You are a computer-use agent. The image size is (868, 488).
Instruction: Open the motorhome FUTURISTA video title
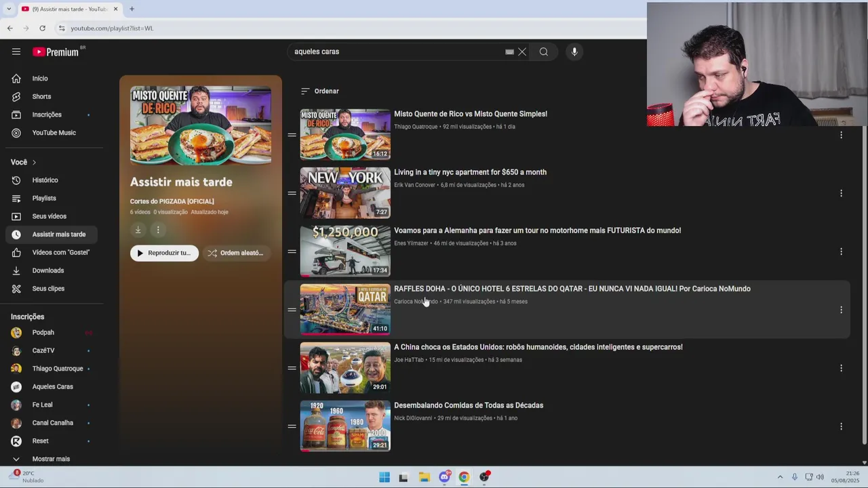click(x=537, y=230)
